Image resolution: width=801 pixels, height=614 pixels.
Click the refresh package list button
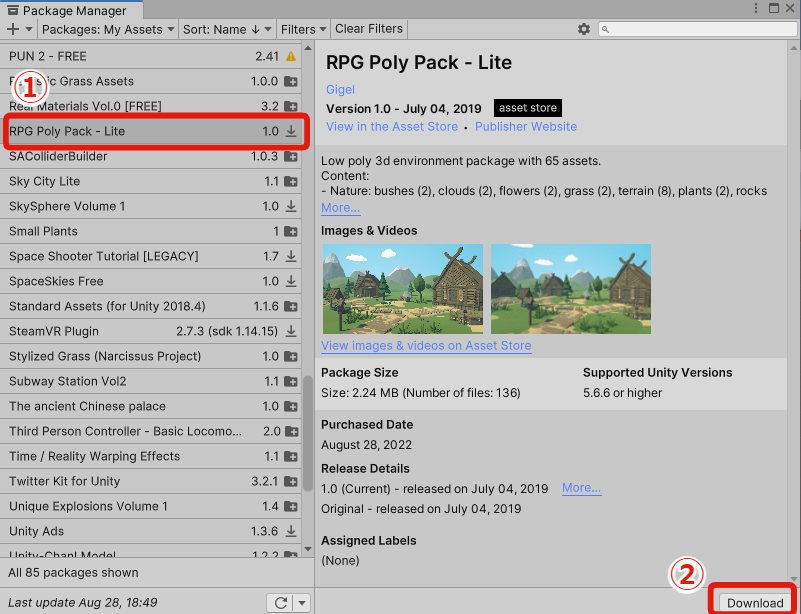point(280,603)
